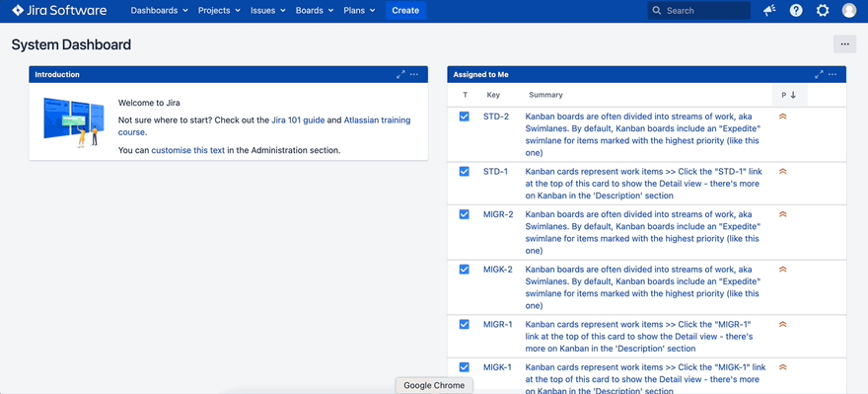Open the Administration gear icon

pos(823,11)
